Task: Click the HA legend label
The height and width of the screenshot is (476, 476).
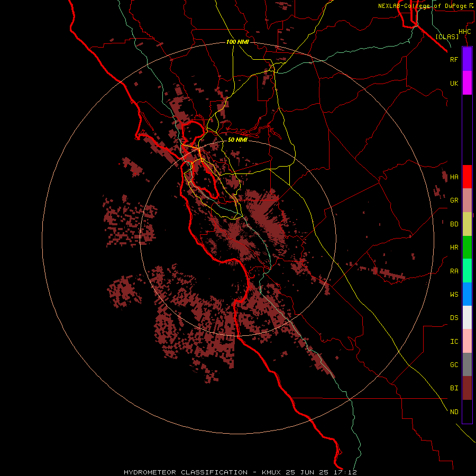Action: 454,177
